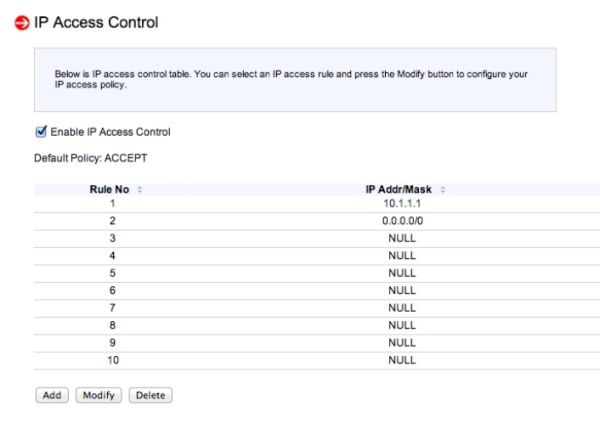
Task: Select rule number 7 row
Action: 317,308
